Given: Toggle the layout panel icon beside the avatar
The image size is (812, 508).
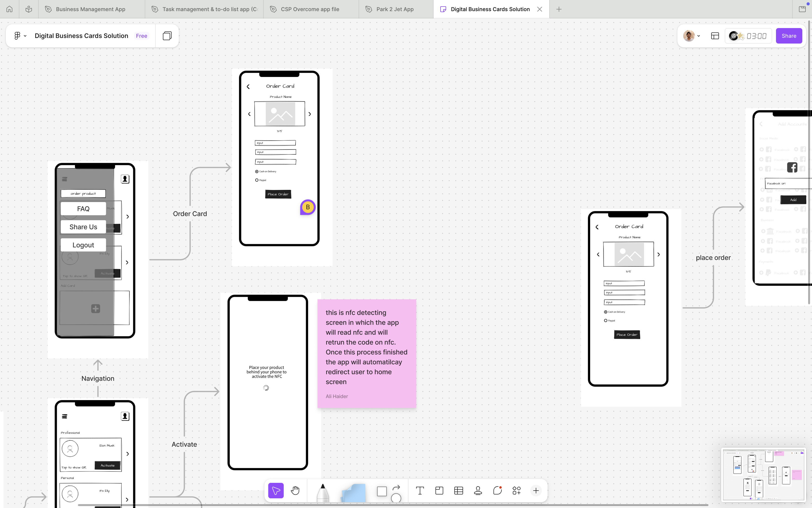Looking at the screenshot, I should pos(715,36).
